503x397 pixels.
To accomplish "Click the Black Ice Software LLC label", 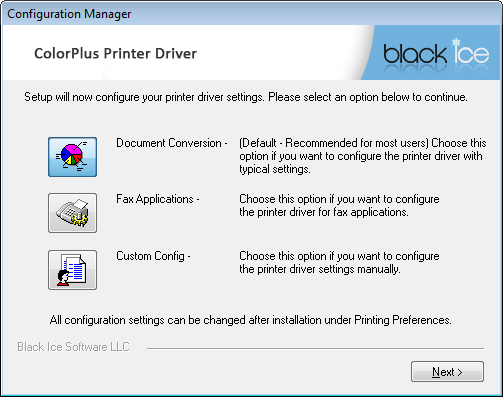I will (x=73, y=347).
